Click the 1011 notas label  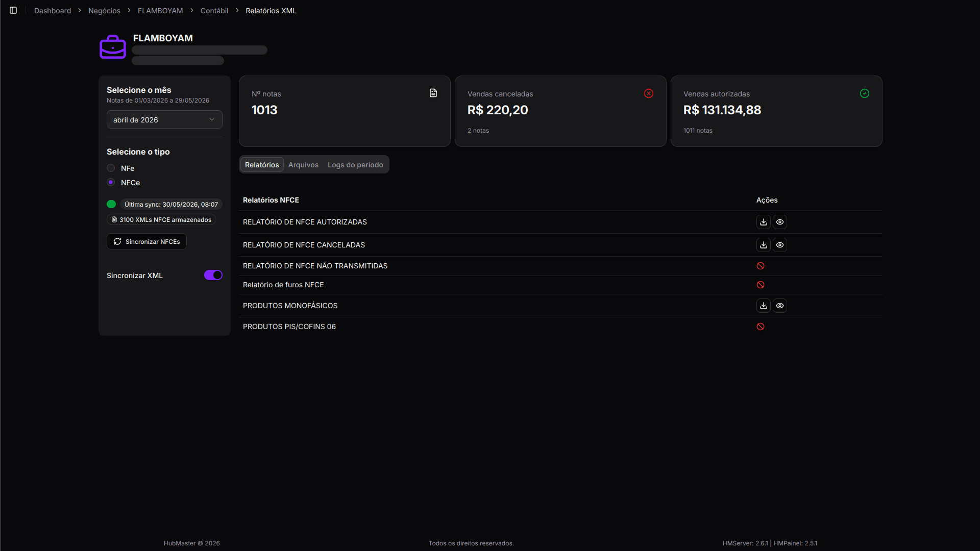698,131
